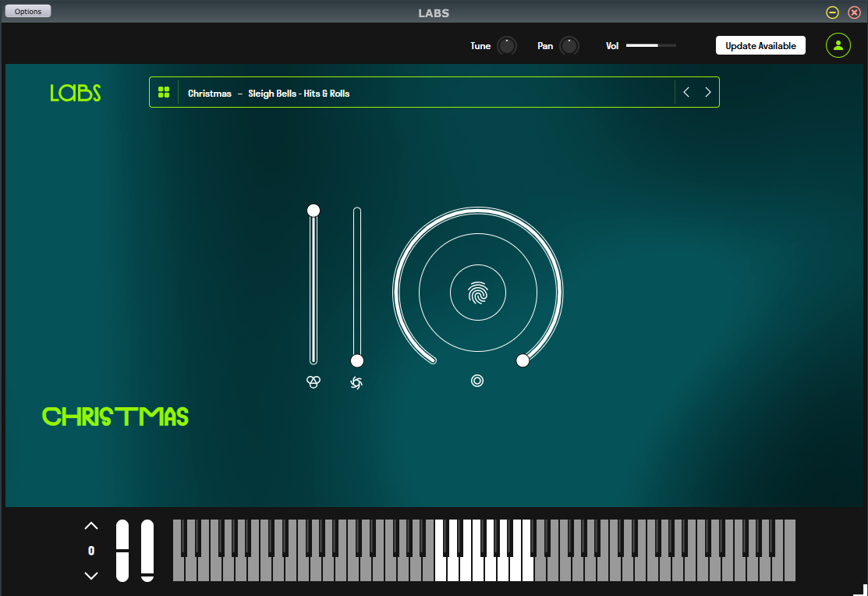Click the LABS logo
868x596 pixels.
point(76,93)
